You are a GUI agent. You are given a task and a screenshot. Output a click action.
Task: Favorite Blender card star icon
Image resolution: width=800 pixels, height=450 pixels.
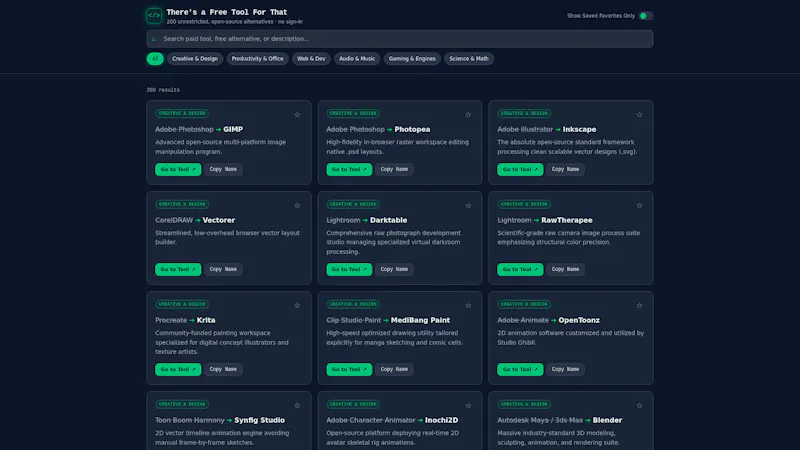639,406
